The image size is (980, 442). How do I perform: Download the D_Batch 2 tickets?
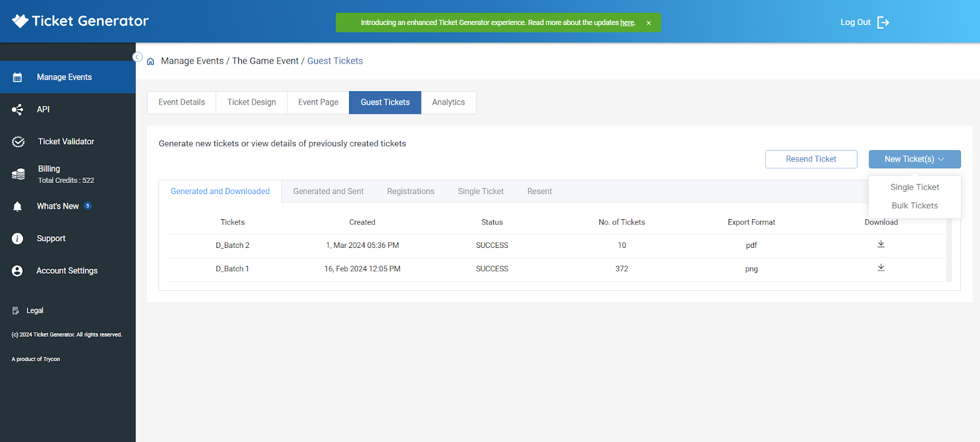(x=881, y=244)
